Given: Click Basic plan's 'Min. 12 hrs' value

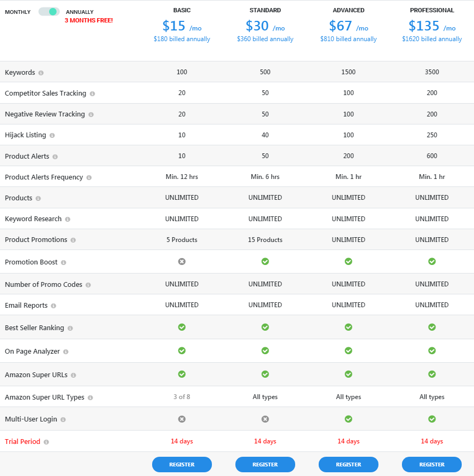Looking at the screenshot, I should click(x=182, y=177).
